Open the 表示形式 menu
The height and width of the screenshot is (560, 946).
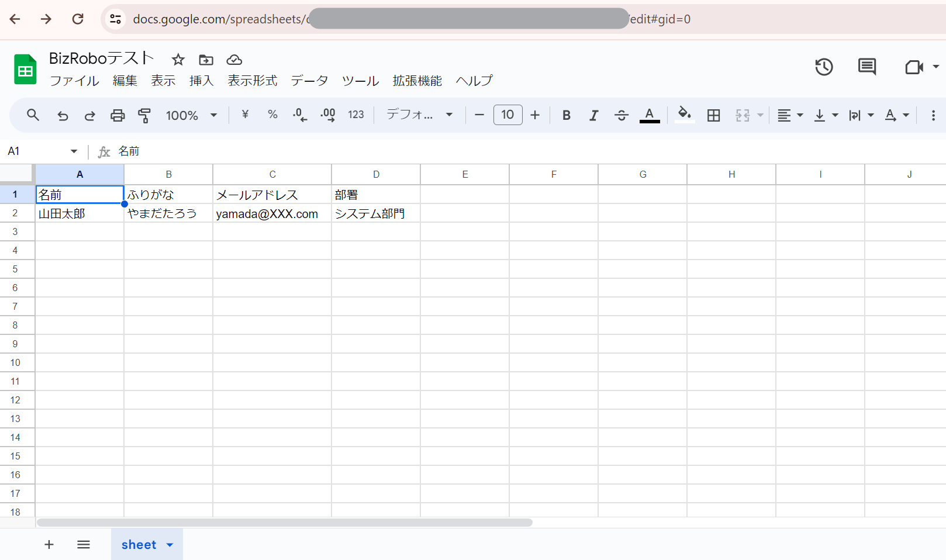253,81
